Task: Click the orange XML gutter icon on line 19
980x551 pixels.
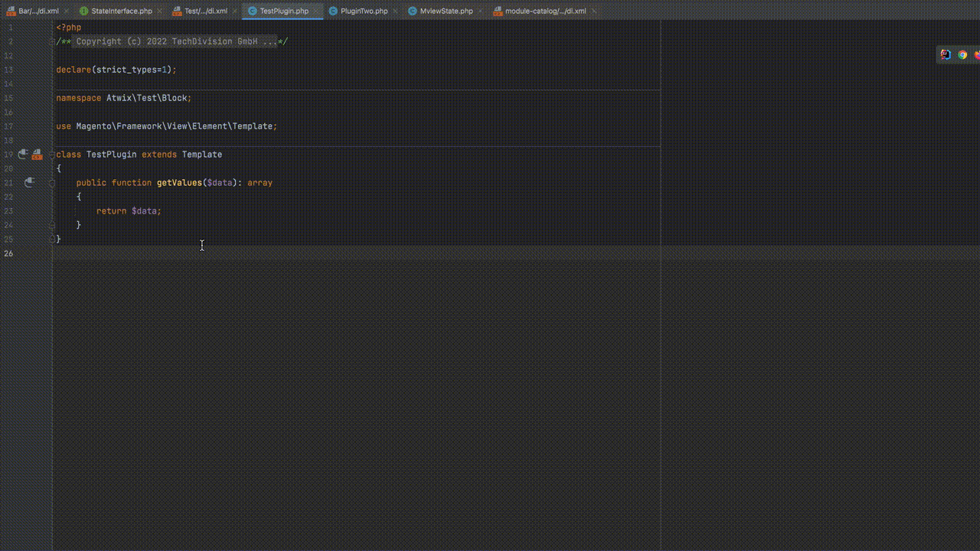Action: click(x=37, y=155)
